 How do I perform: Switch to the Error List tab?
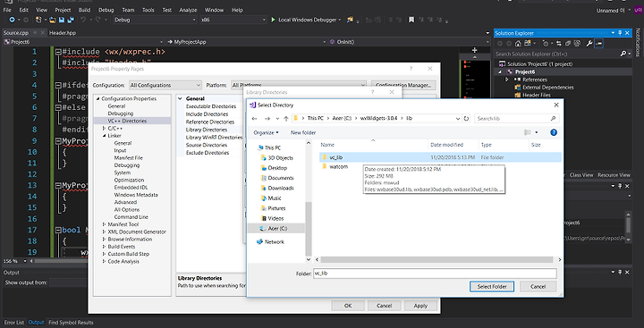coord(14,323)
